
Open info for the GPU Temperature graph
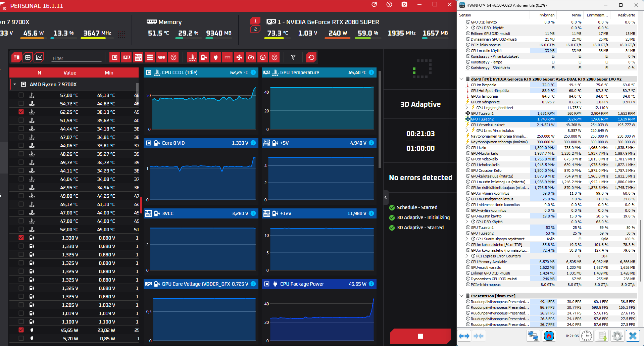point(371,72)
